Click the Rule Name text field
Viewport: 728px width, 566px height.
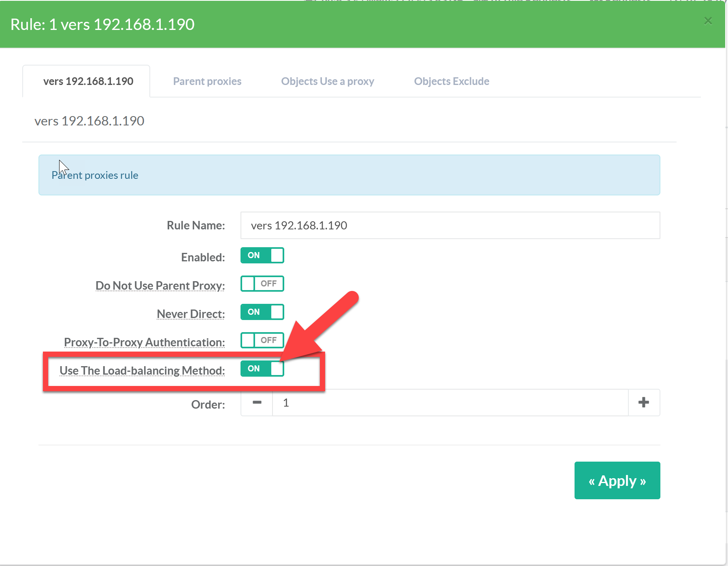(450, 225)
